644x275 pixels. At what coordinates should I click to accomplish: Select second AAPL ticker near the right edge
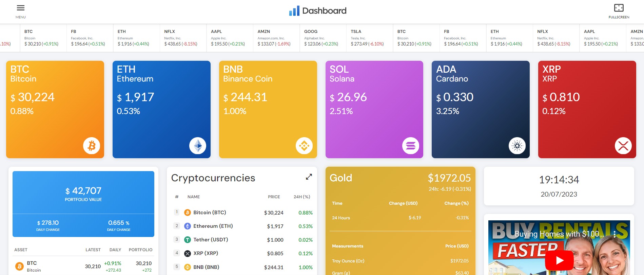(x=603, y=38)
